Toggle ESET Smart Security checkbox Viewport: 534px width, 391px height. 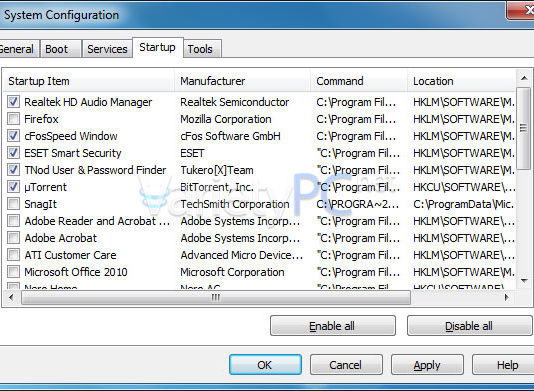(14, 153)
